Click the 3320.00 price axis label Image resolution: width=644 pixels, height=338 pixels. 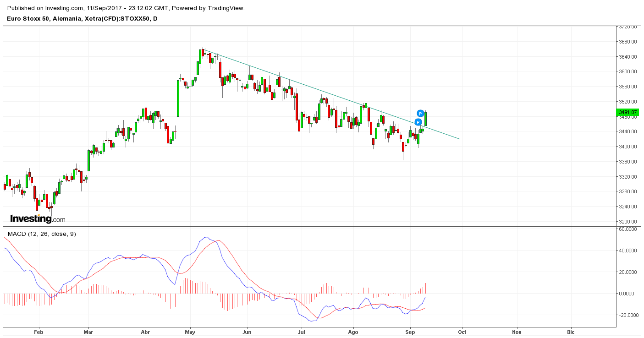coord(628,176)
